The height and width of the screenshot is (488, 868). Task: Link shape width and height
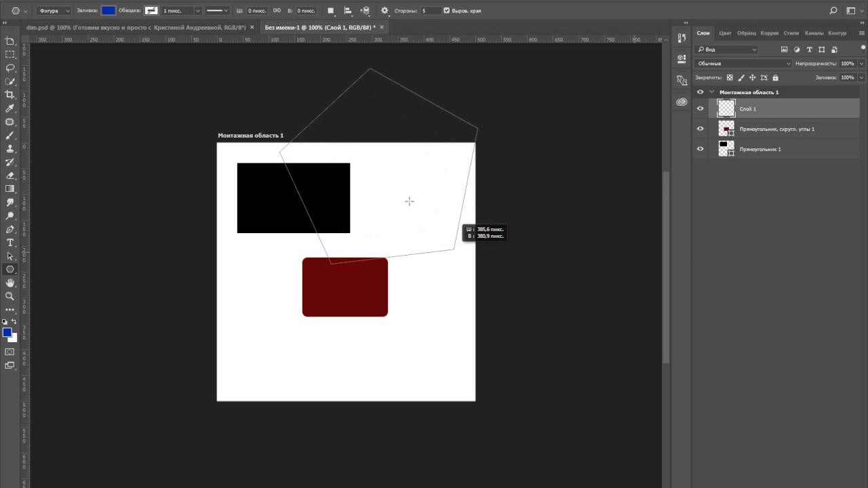pos(276,11)
